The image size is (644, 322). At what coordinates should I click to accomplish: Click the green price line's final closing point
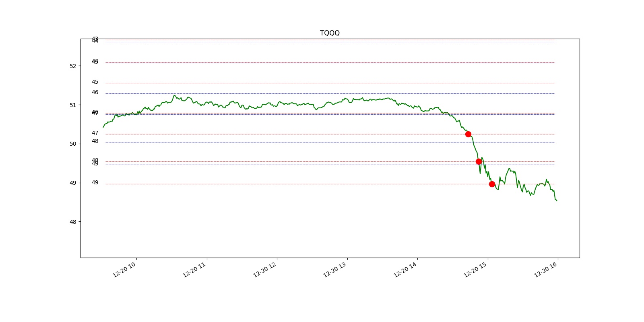click(x=557, y=201)
